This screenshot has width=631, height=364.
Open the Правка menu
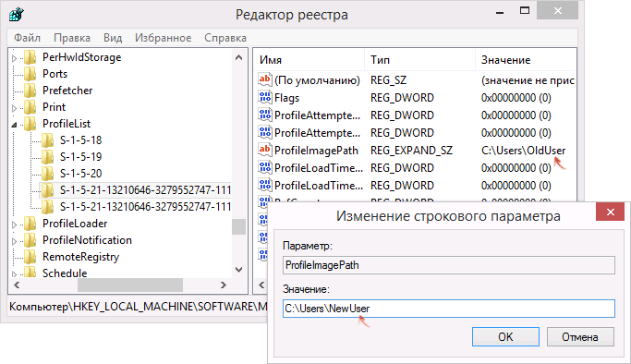[72, 38]
